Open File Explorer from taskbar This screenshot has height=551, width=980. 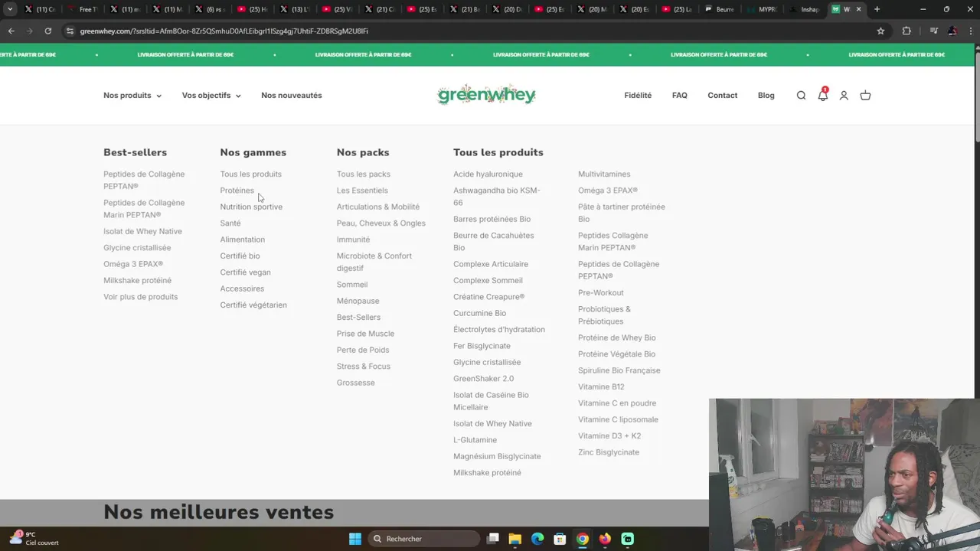[x=515, y=539]
